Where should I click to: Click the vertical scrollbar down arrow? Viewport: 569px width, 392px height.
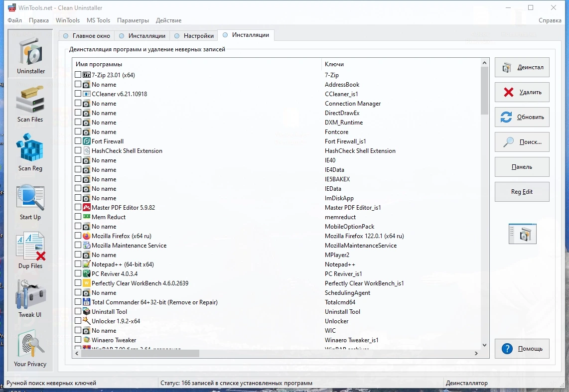coord(484,345)
